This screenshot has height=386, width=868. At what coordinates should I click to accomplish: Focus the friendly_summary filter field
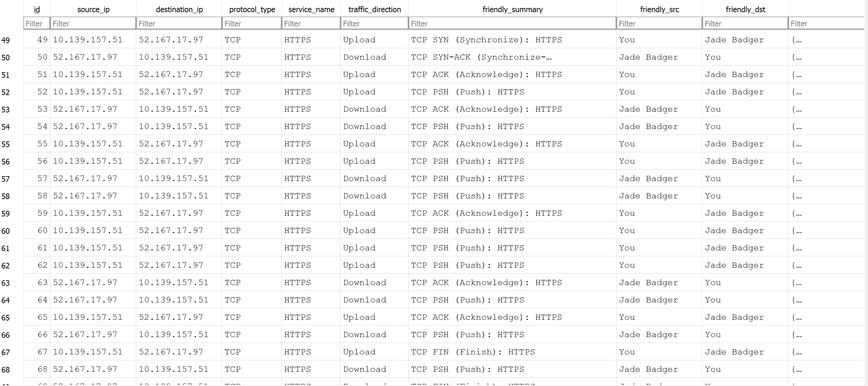pyautogui.click(x=512, y=24)
